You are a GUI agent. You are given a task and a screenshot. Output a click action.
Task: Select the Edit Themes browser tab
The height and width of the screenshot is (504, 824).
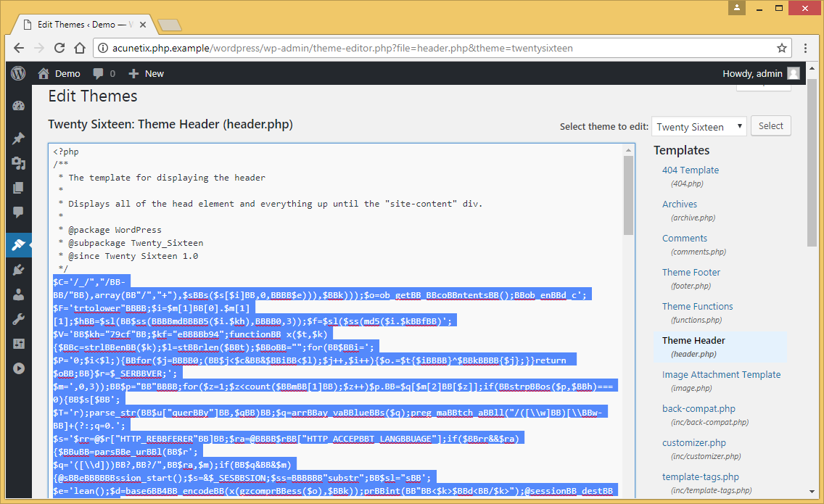click(84, 25)
